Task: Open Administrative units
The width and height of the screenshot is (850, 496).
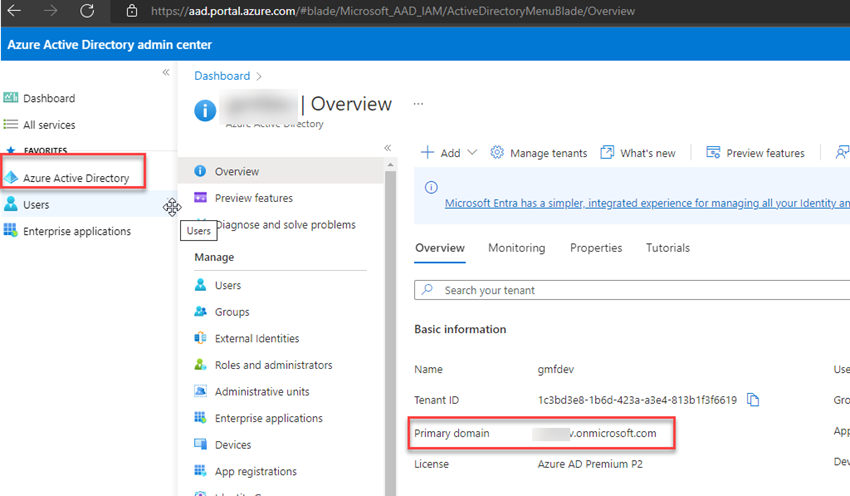Action: pos(262,391)
